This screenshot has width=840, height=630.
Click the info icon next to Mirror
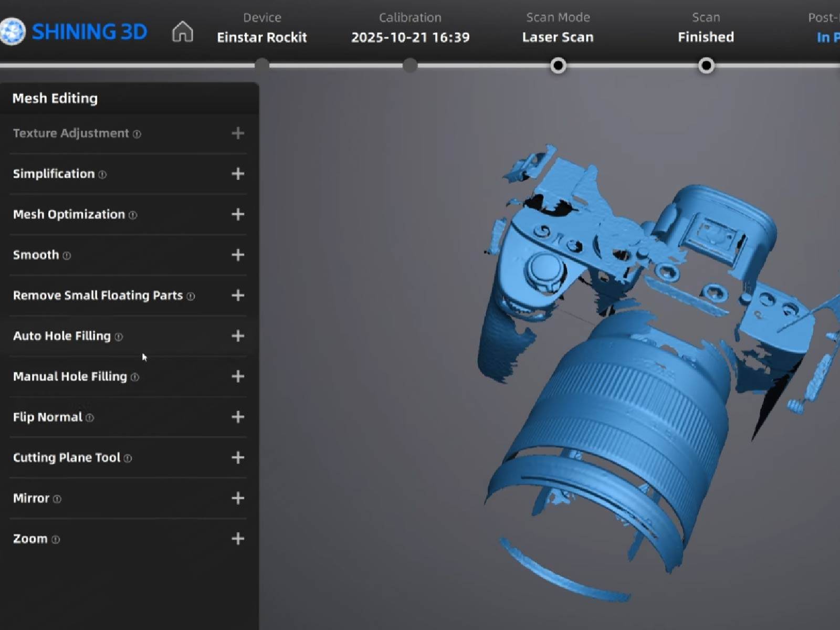point(57,499)
